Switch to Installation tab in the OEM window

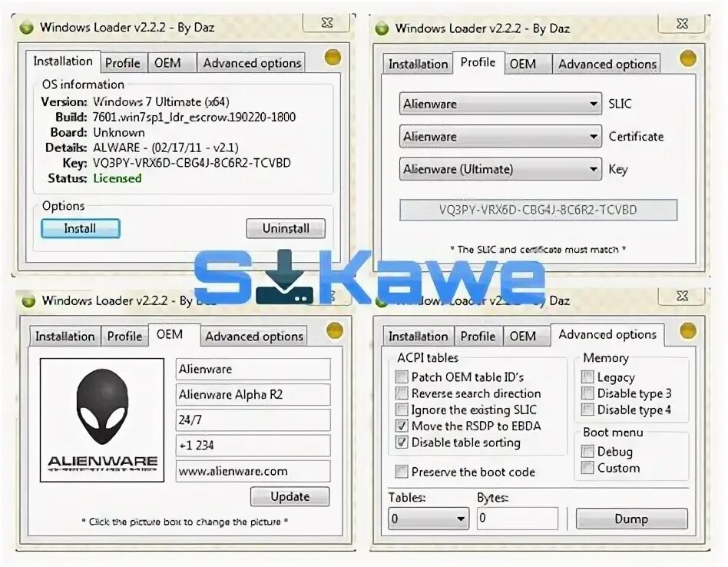(x=65, y=337)
